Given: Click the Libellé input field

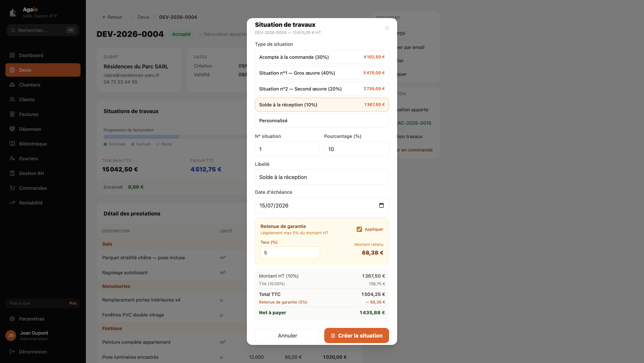Looking at the screenshot, I should [322, 177].
